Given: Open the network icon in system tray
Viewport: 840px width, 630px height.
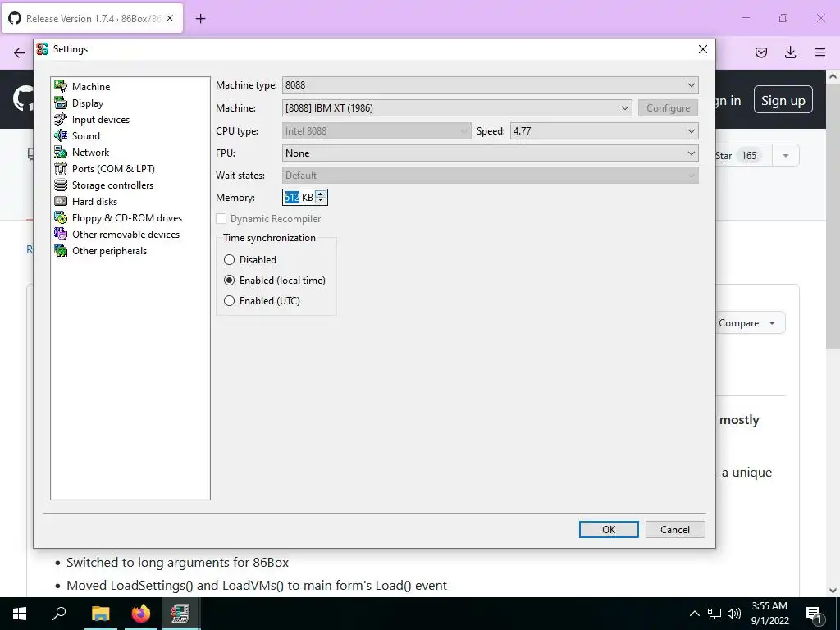Looking at the screenshot, I should 714,614.
